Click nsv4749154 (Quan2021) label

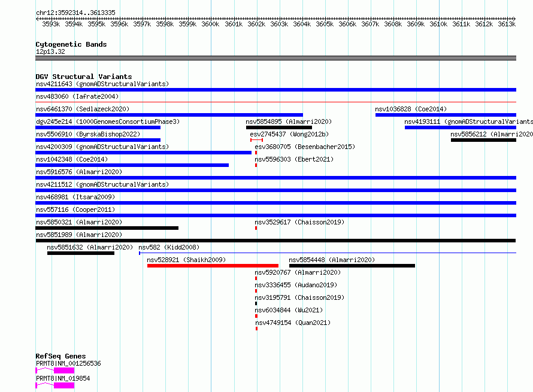tap(293, 323)
